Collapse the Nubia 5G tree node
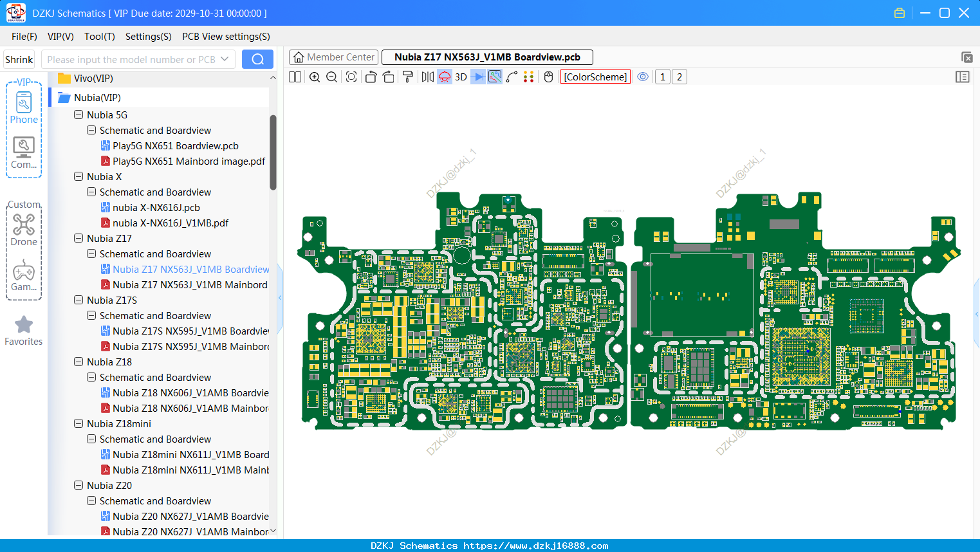This screenshot has height=552, width=980. coord(79,115)
